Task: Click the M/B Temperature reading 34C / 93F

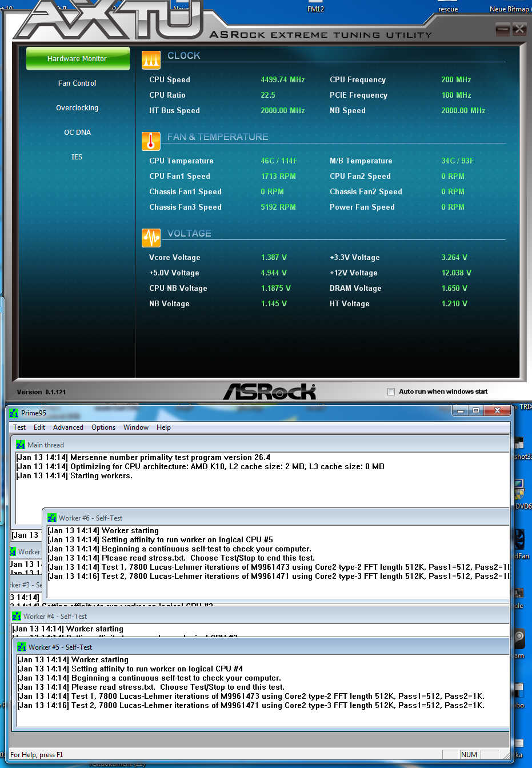Action: coord(458,161)
